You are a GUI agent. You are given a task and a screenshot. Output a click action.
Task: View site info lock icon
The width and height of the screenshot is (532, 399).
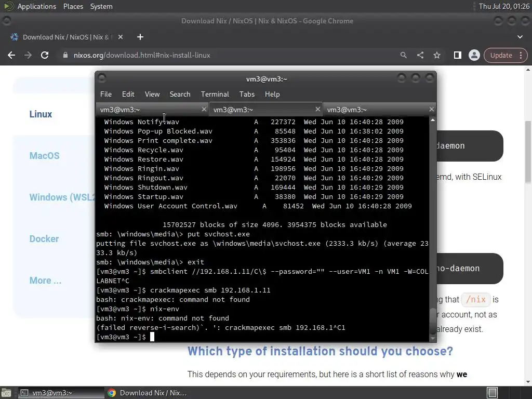click(65, 55)
